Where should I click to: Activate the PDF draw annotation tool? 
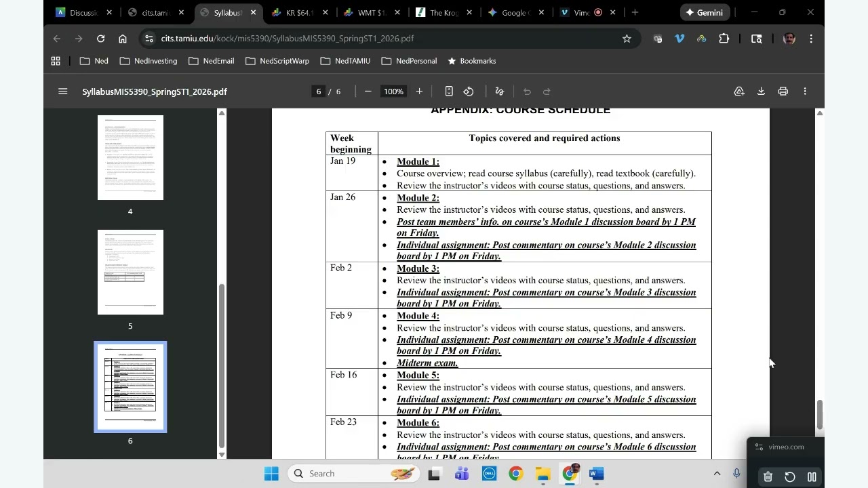click(x=500, y=91)
